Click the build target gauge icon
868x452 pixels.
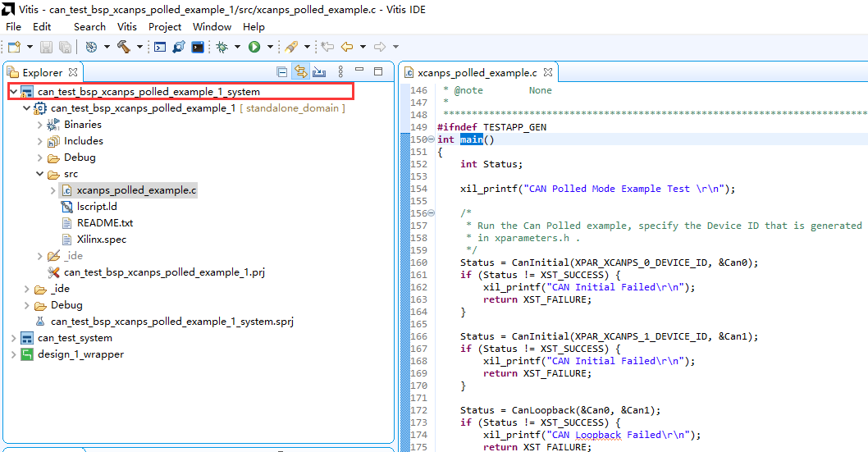[91, 47]
